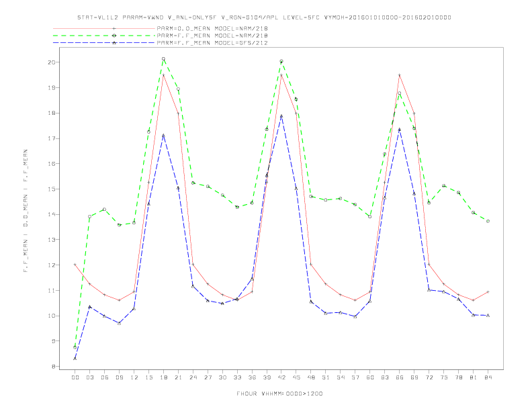Click x-axis tick label 36
532x411 pixels.
(252, 377)
